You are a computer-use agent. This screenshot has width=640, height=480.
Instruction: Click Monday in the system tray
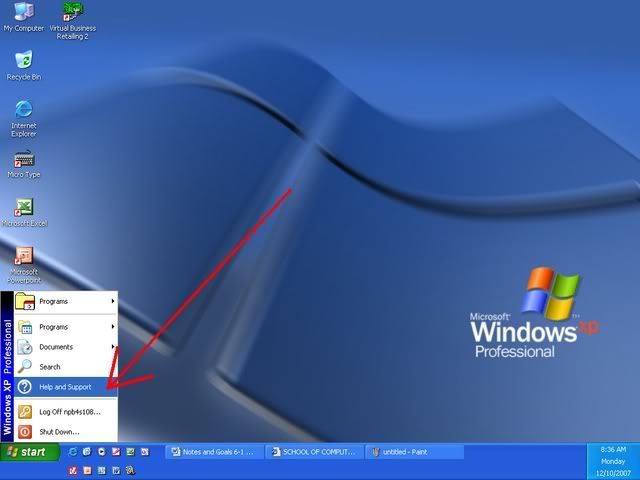click(613, 461)
